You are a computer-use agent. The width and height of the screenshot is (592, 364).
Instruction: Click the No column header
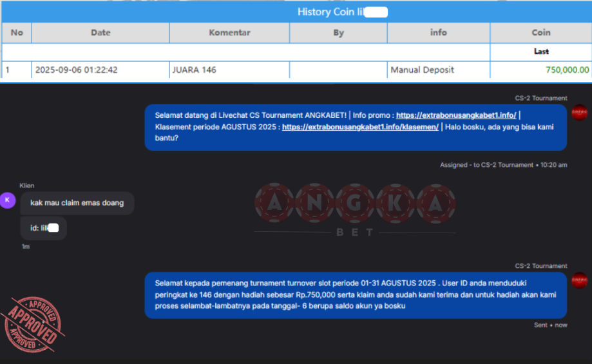tap(17, 33)
